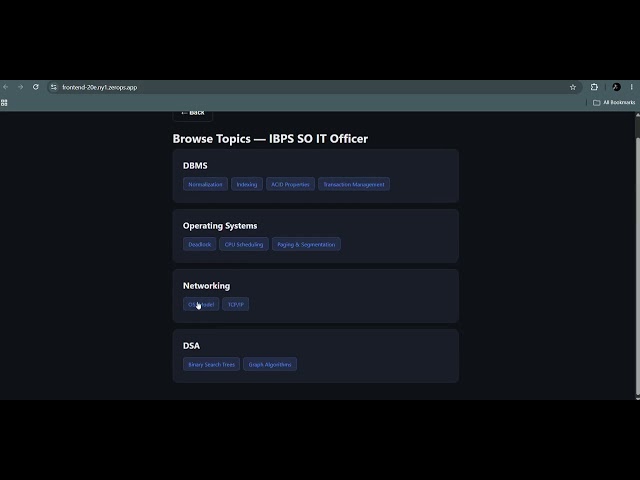Image resolution: width=640 pixels, height=480 pixels.
Task: Click the browser back arrow
Action: 6,87
